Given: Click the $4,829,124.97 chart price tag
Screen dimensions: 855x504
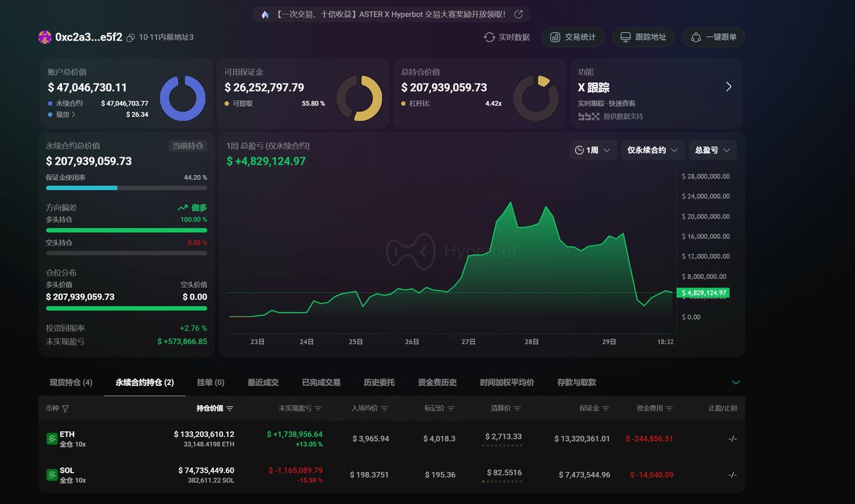Looking at the screenshot, I should point(705,293).
